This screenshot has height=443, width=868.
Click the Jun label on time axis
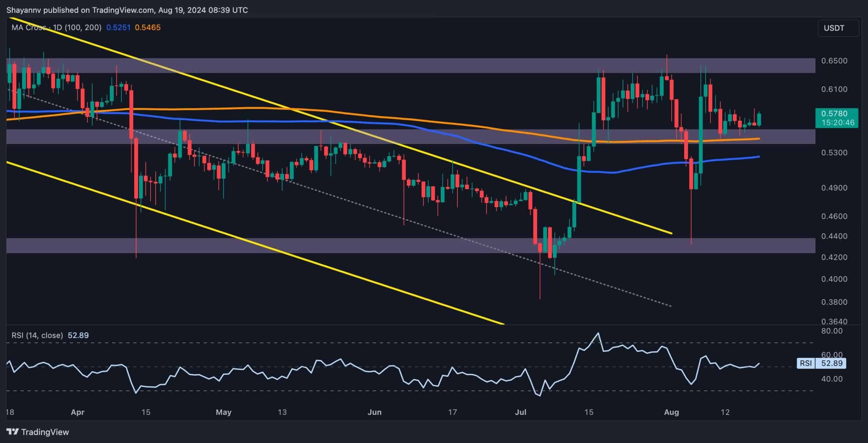click(x=374, y=412)
